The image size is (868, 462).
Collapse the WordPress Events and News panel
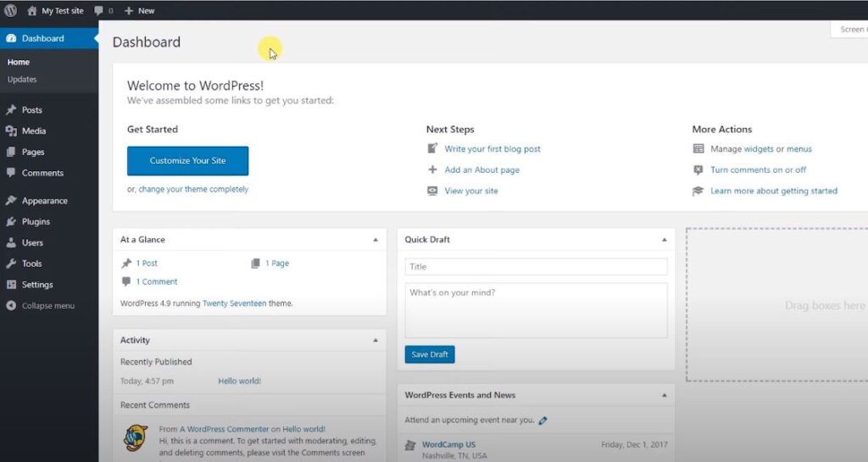click(x=665, y=395)
